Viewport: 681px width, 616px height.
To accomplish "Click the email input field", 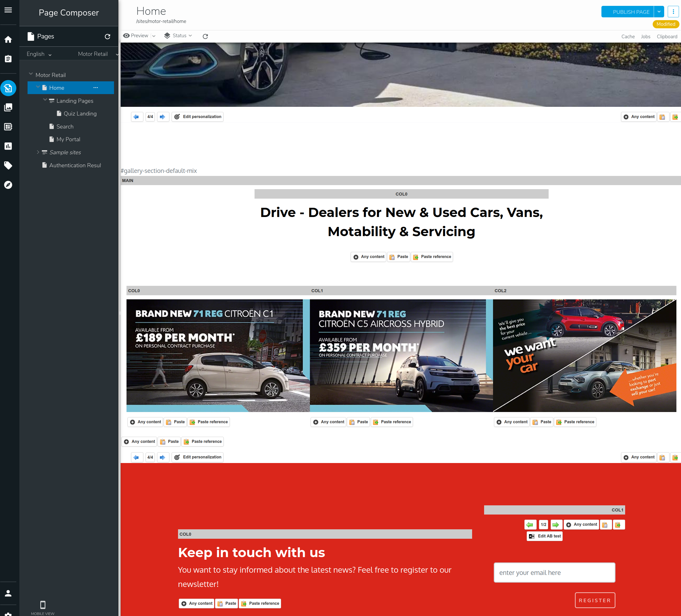I will click(554, 572).
